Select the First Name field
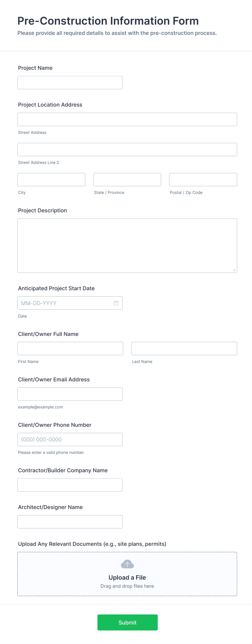The height and width of the screenshot is (644, 252). coord(70,348)
